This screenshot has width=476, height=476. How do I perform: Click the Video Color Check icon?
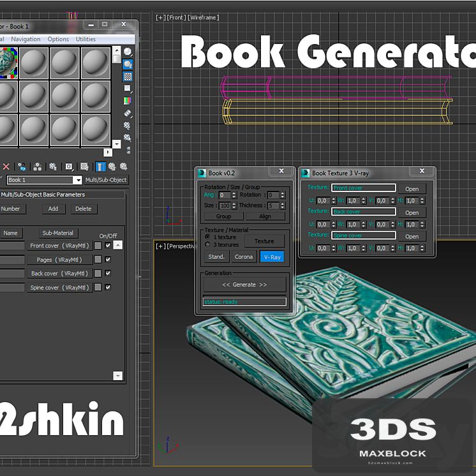pyautogui.click(x=128, y=101)
